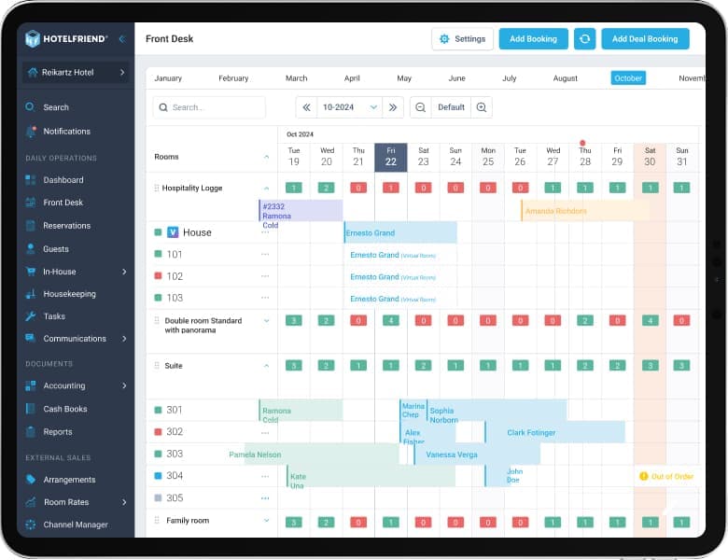This screenshot has height=560, width=728.
Task: Switch to the March month tab
Action: (x=296, y=78)
